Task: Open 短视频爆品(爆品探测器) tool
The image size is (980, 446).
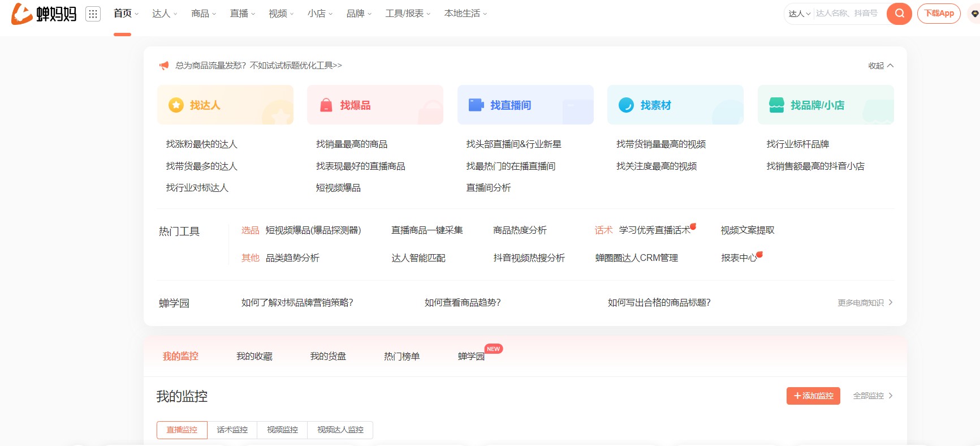Action: [x=313, y=230]
